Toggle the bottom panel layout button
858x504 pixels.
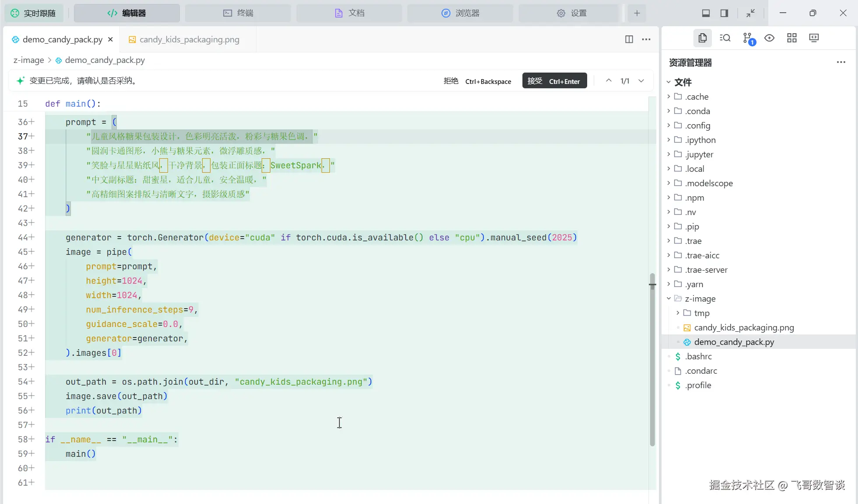click(x=706, y=13)
